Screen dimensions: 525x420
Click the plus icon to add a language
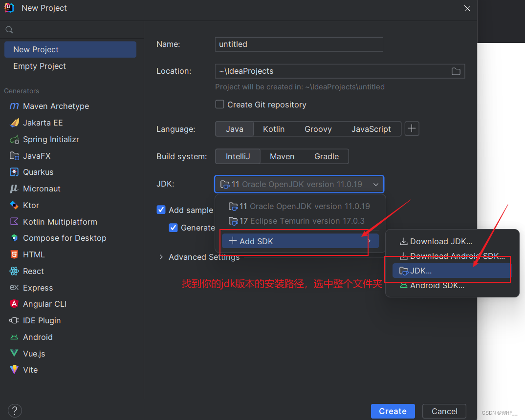tap(412, 129)
